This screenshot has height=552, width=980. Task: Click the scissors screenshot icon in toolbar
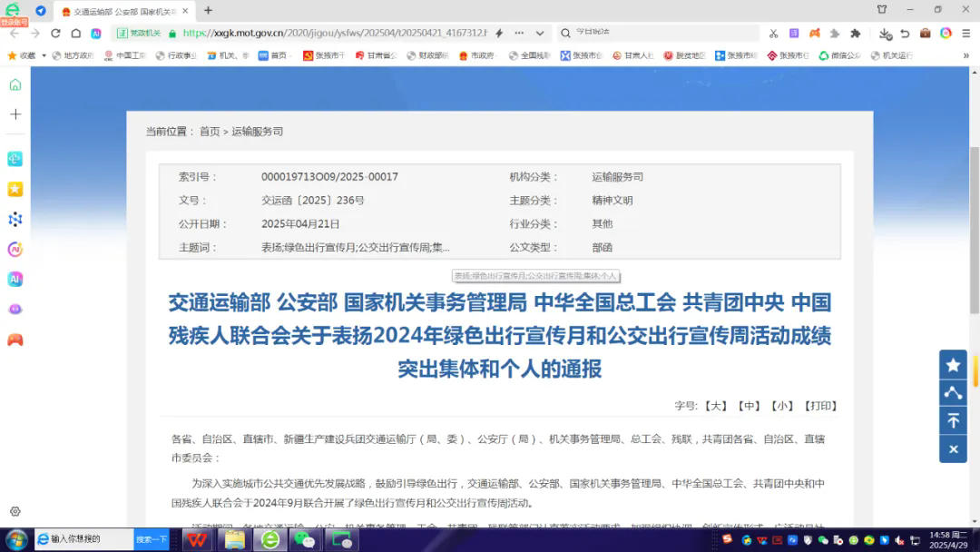pos(773,34)
